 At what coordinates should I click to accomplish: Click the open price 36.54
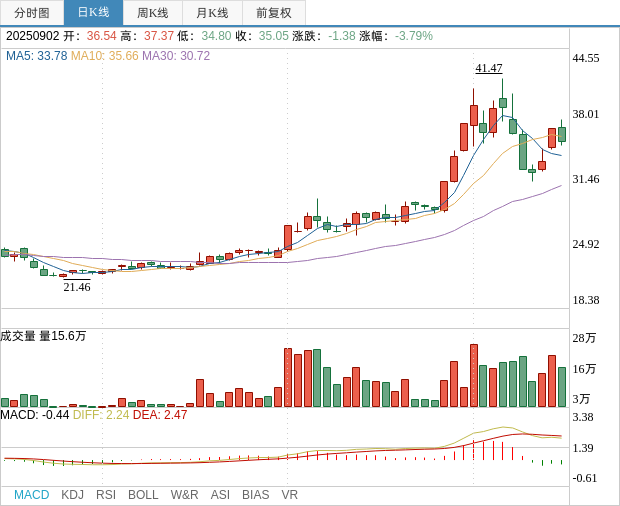click(x=102, y=36)
